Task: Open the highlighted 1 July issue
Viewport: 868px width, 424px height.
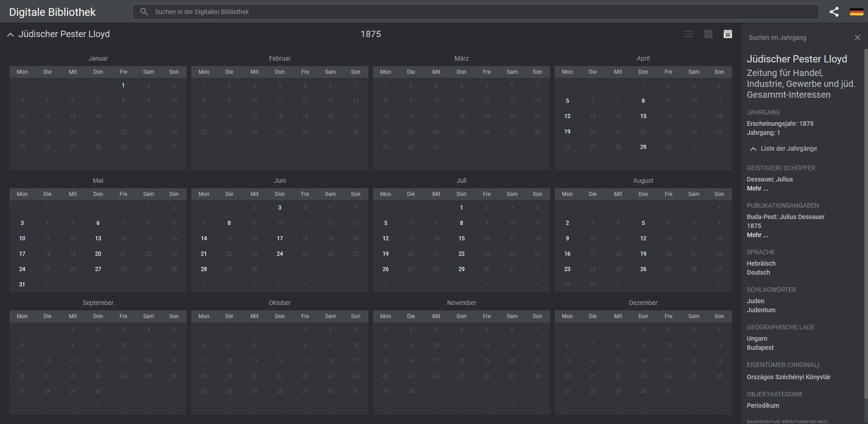Action: [462, 208]
